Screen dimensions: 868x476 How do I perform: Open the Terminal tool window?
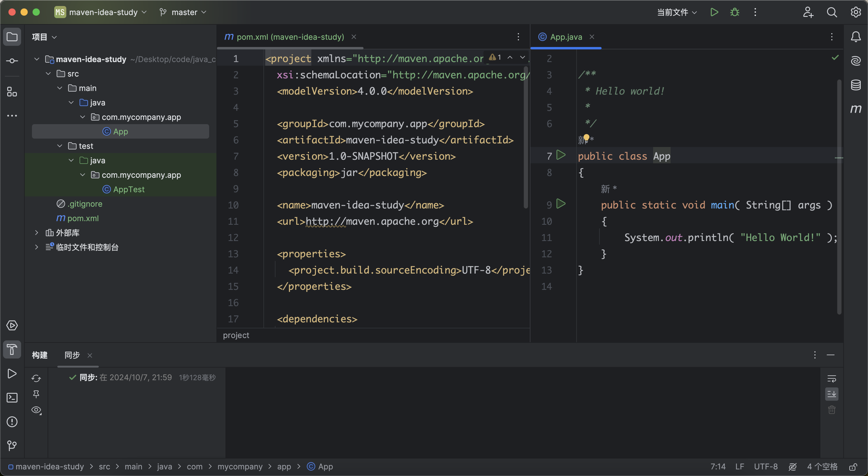[x=12, y=398]
